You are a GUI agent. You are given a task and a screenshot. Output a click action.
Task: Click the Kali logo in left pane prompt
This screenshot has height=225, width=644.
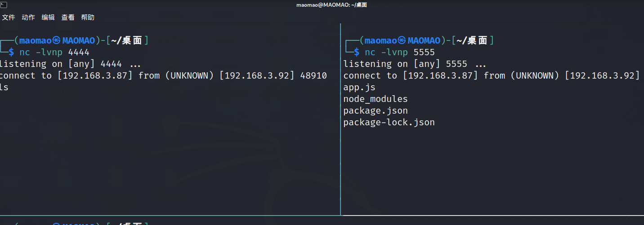tap(56, 41)
